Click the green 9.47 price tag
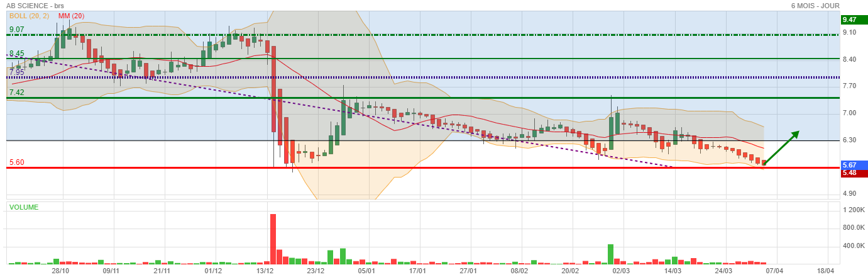 854,20
